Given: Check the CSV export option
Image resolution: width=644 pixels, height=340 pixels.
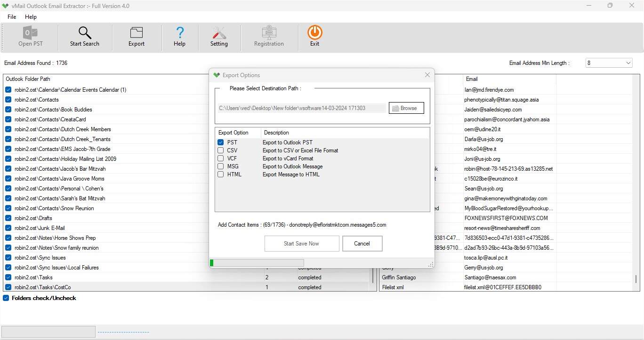Looking at the screenshot, I should click(221, 150).
